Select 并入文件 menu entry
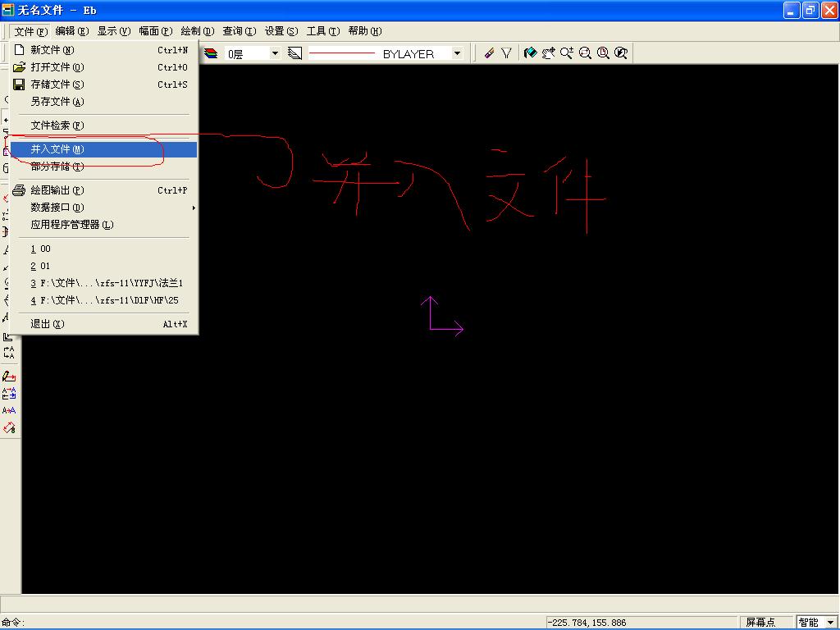The image size is (840, 630). pos(104,149)
